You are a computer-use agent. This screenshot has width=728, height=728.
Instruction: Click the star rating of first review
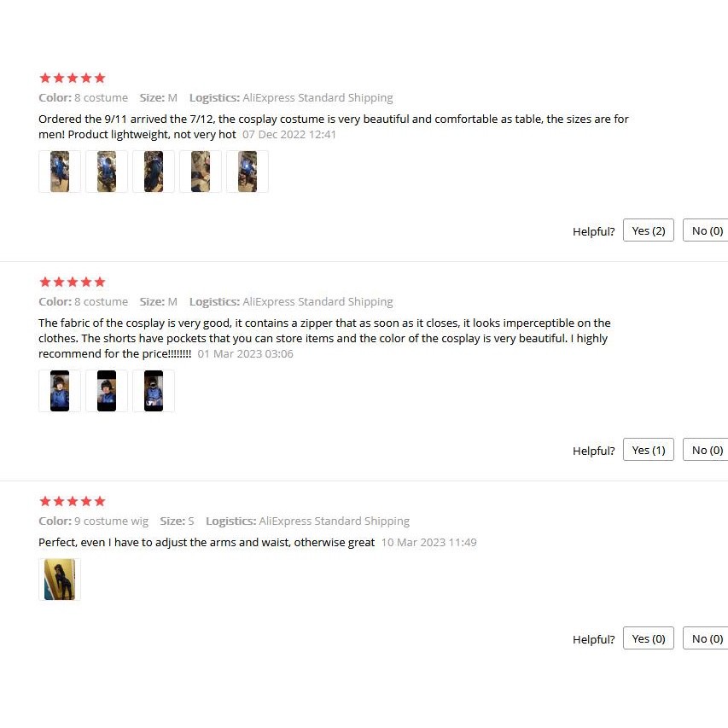[x=73, y=78]
